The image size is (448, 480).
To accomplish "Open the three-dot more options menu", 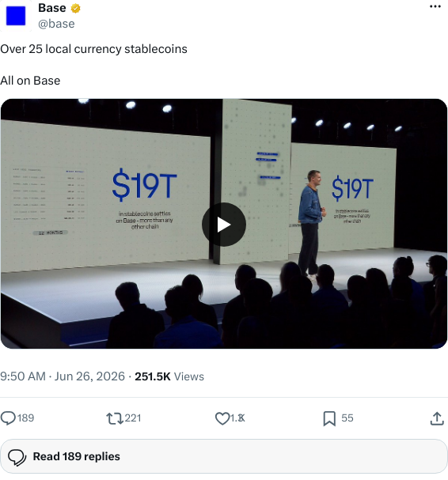I will pos(435,7).
